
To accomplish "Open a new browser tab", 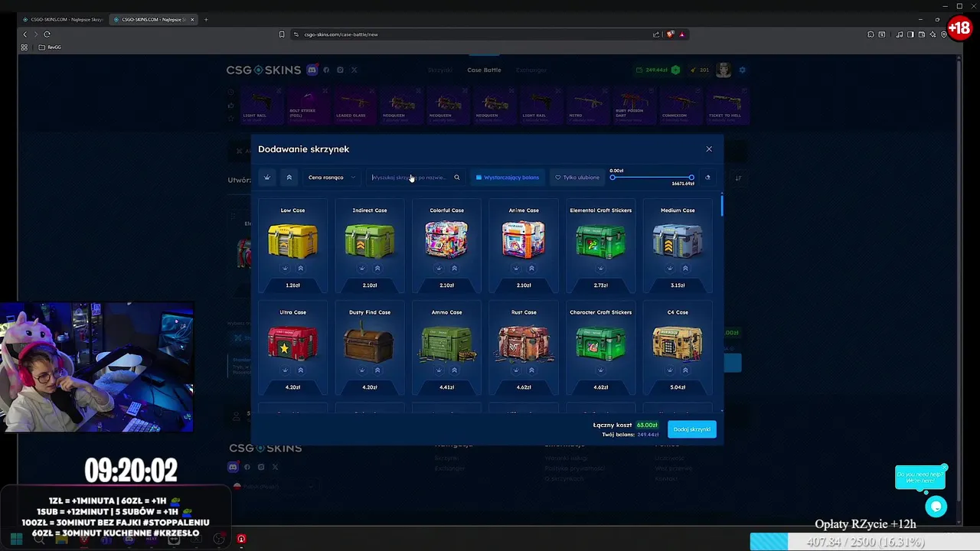I will [x=206, y=19].
